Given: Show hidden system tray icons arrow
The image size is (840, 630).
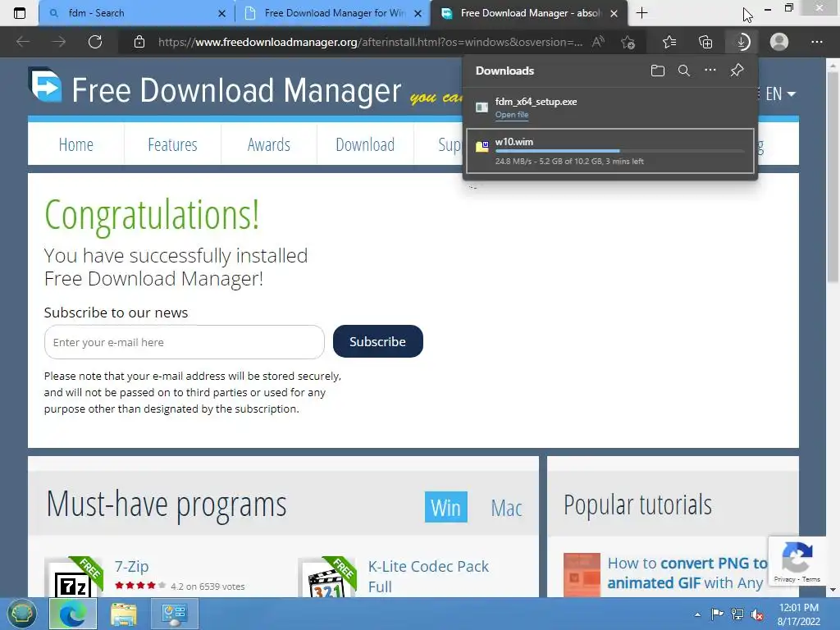Looking at the screenshot, I should (697, 614).
